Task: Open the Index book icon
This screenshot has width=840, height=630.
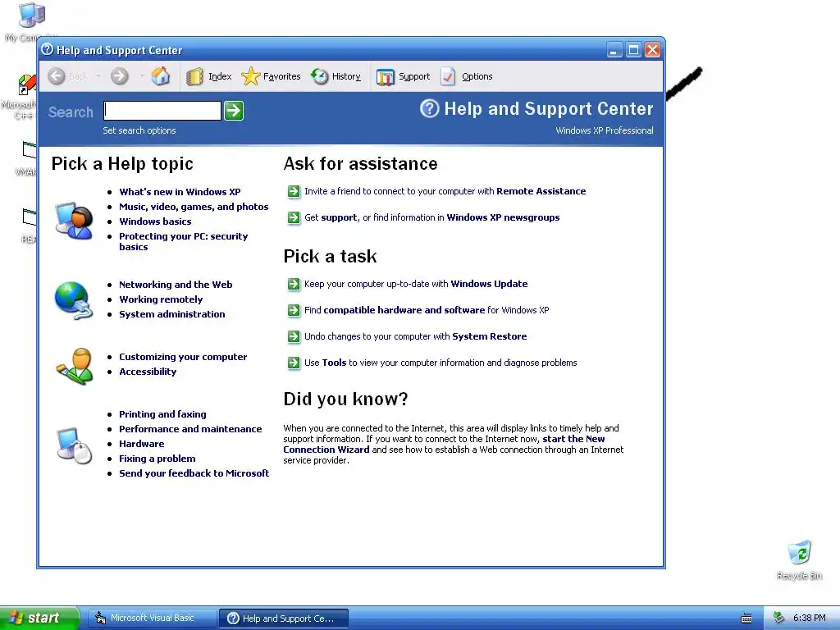Action: pos(194,76)
